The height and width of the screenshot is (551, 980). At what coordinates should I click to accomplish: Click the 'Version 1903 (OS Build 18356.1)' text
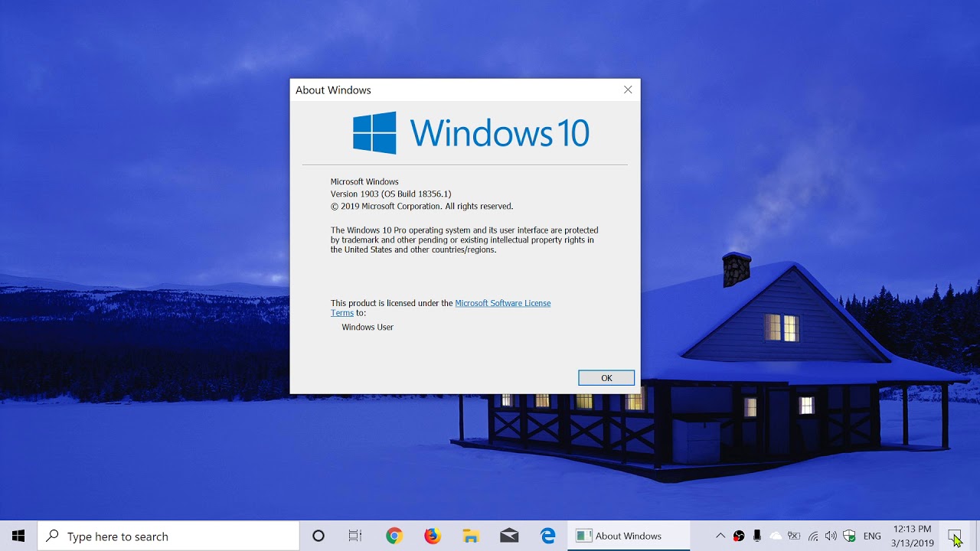(390, 194)
